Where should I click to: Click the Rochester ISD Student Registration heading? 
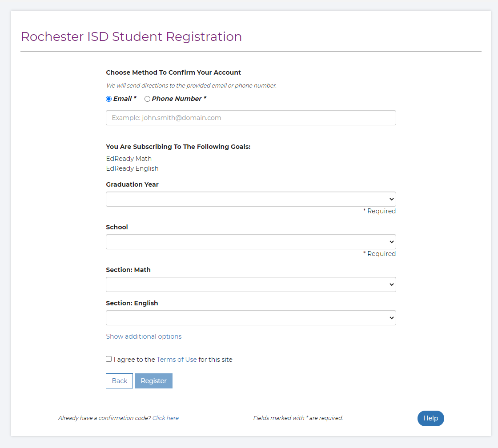(132, 36)
